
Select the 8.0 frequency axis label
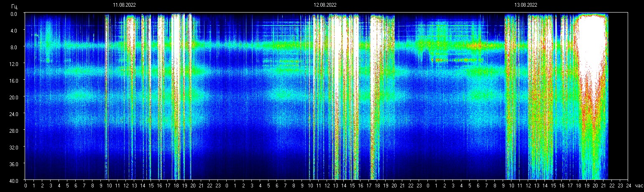(14, 47)
